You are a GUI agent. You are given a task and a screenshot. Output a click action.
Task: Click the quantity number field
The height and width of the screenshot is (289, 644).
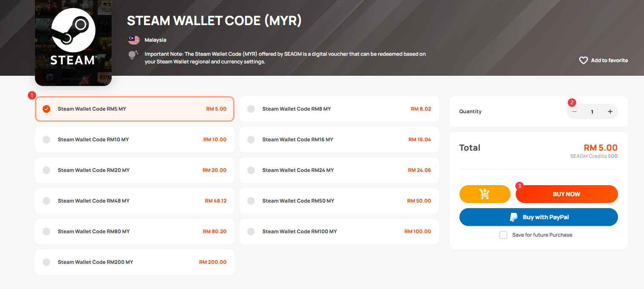click(x=592, y=112)
